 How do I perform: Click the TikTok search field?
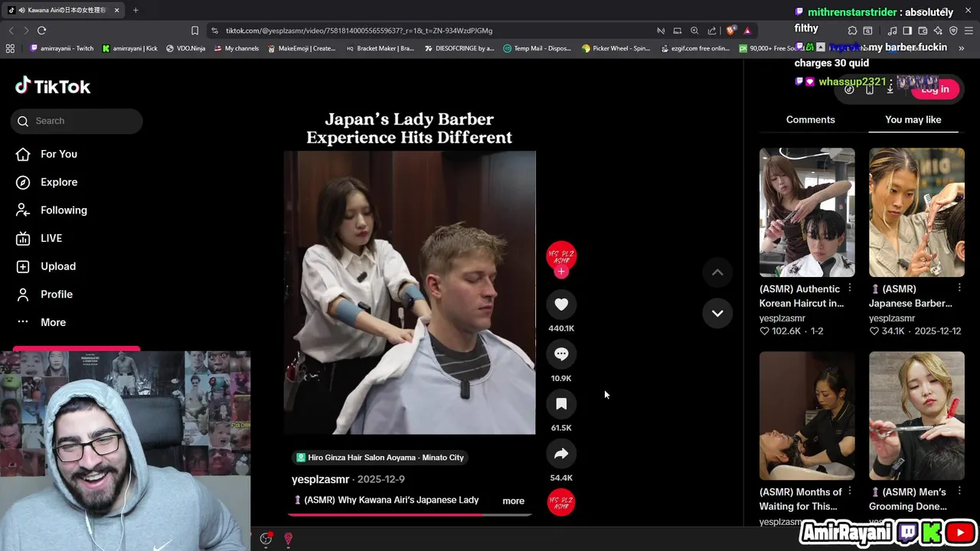pyautogui.click(x=77, y=121)
